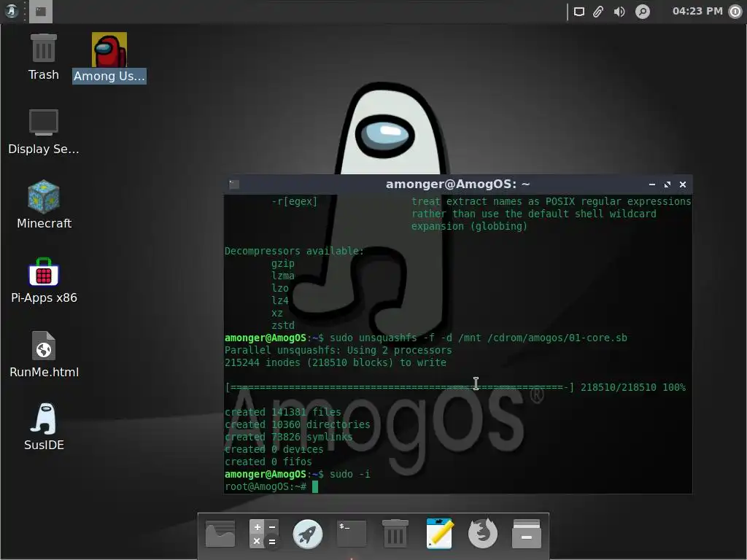Maximize the amonger@AmogOS terminal window
This screenshot has width=747, height=560.
(667, 184)
